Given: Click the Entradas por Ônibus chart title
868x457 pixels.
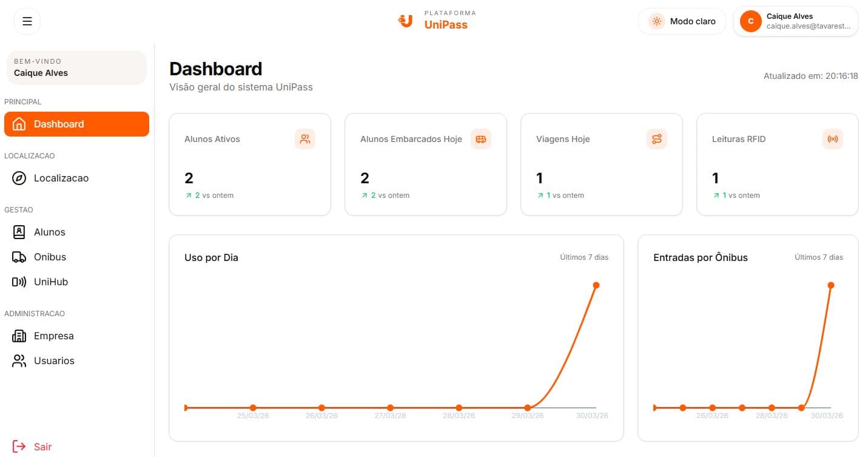Looking at the screenshot, I should pos(701,257).
